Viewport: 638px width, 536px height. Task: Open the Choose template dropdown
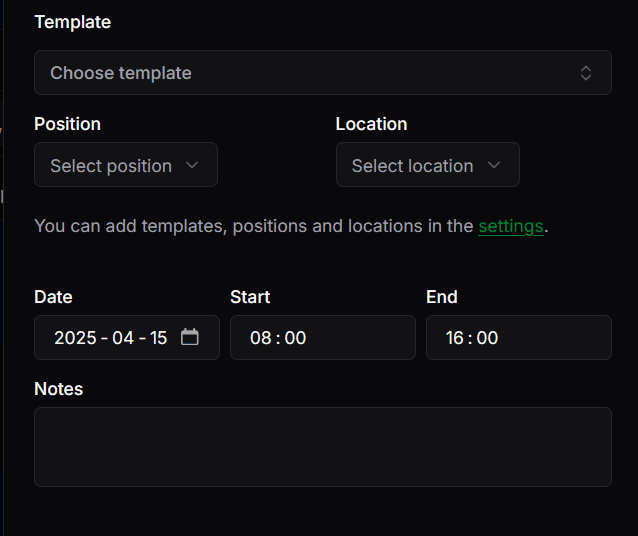(x=323, y=73)
